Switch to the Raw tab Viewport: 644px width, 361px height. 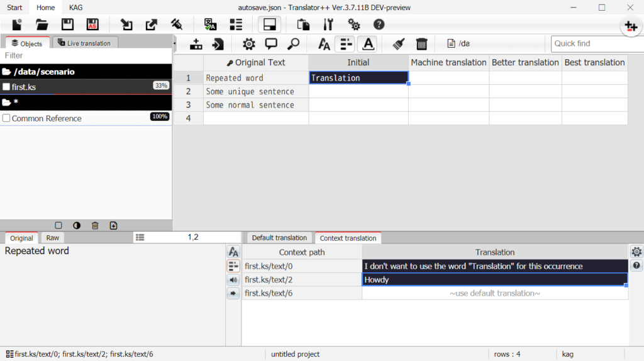(x=53, y=238)
